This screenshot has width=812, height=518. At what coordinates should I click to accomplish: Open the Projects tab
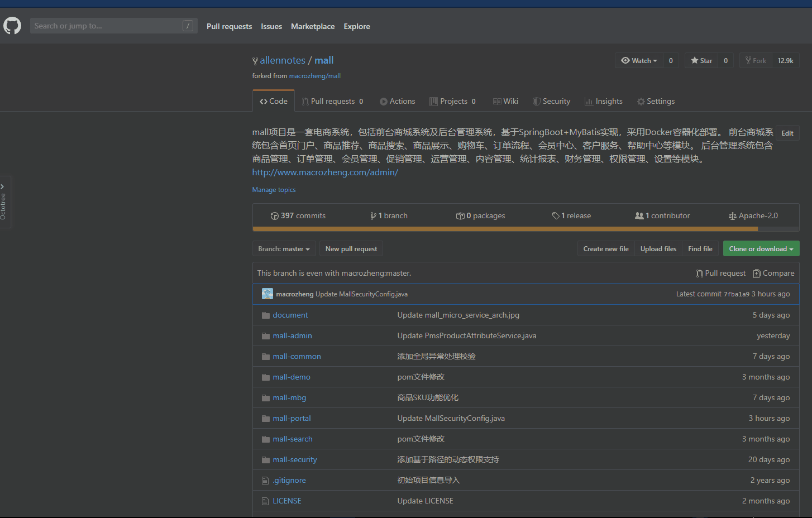(x=453, y=101)
